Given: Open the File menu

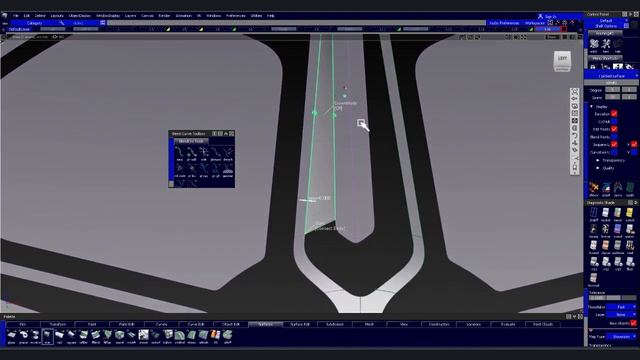Looking at the screenshot, I should (16, 16).
